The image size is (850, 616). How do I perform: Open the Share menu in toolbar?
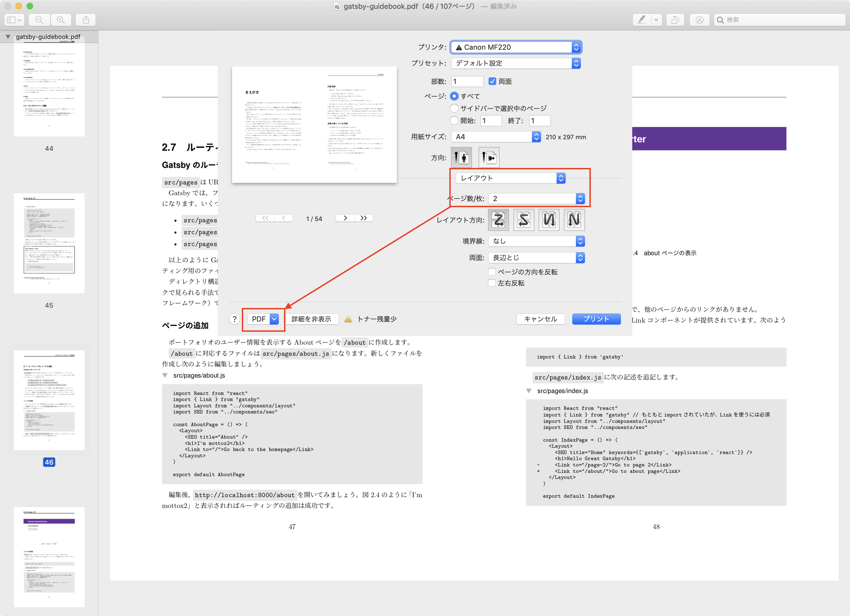86,20
